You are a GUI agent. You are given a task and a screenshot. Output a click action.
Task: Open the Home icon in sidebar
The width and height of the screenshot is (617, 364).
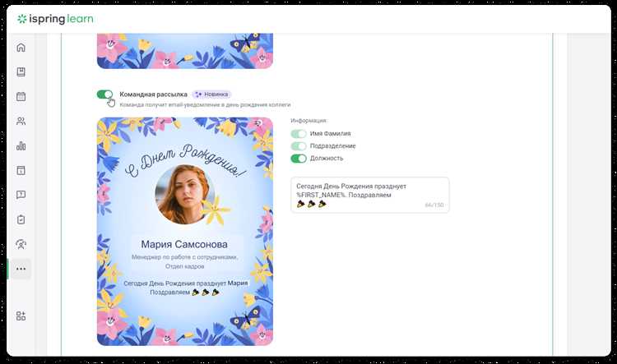(x=21, y=48)
